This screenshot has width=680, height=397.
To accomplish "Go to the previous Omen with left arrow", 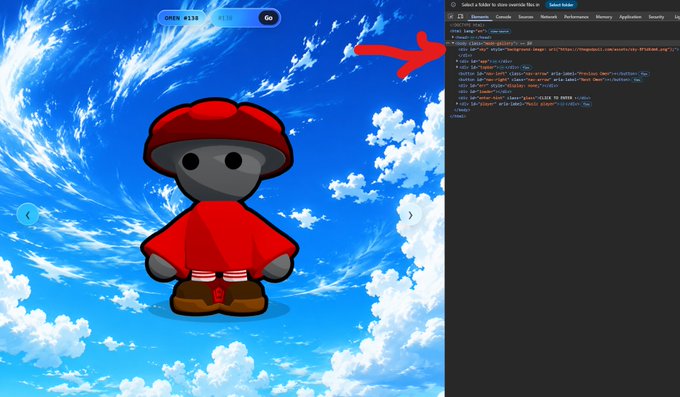I will pyautogui.click(x=28, y=214).
